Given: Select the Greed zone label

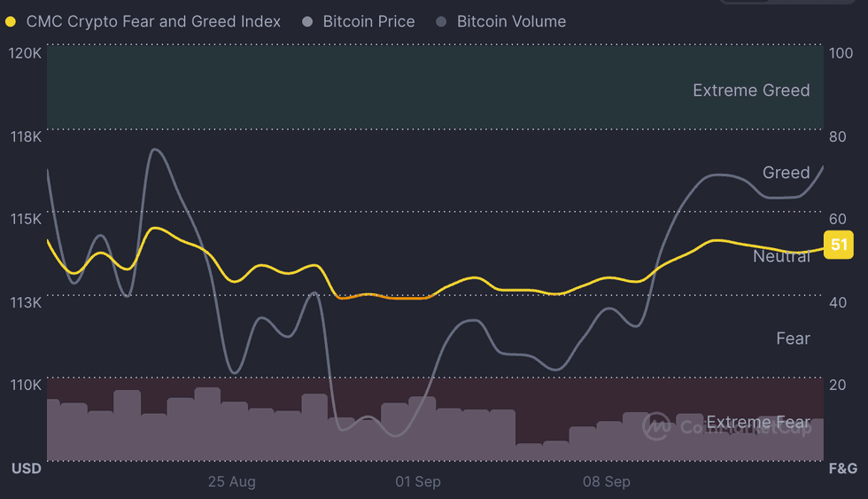Looking at the screenshot, I should (786, 173).
